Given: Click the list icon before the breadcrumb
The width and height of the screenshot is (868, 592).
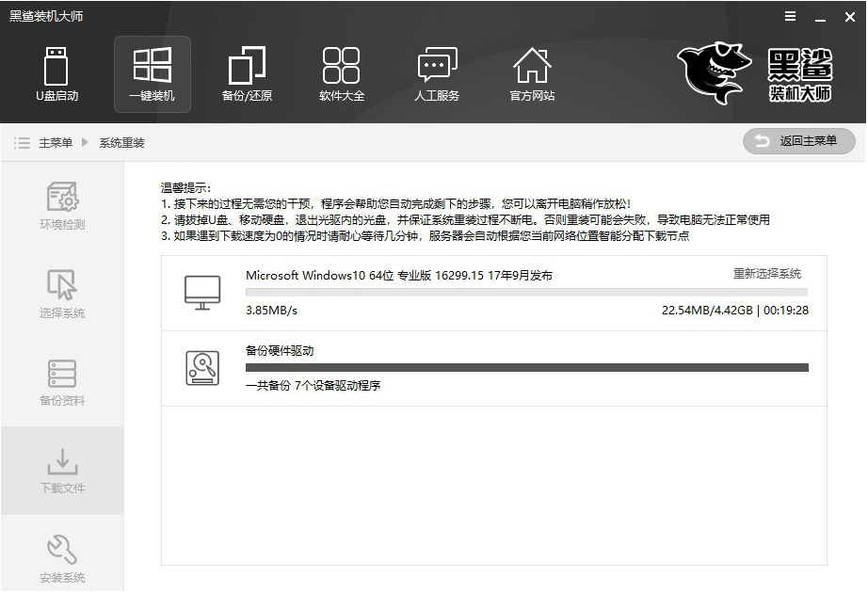Looking at the screenshot, I should pos(21,142).
